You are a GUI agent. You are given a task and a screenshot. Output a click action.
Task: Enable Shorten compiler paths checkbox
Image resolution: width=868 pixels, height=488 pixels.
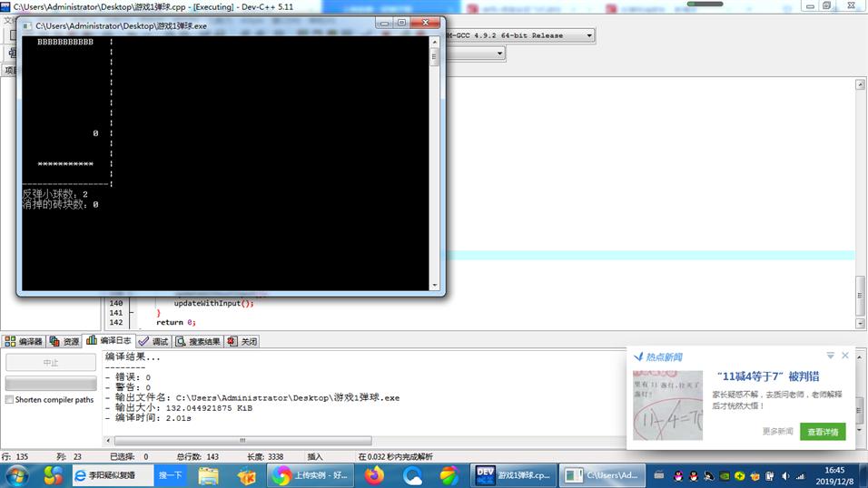pos(9,399)
